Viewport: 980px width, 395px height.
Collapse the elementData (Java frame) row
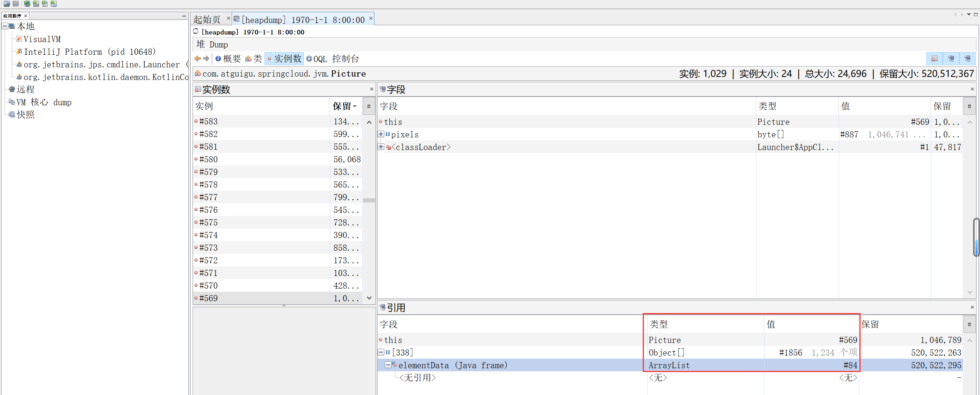click(388, 365)
